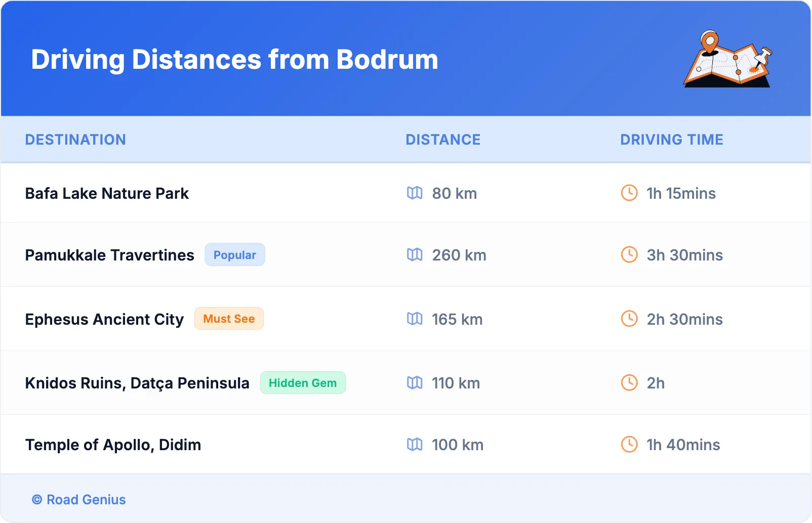The width and height of the screenshot is (812, 523).
Task: Click the Hidden Gem badge on Knidos Ruins
Action: [303, 383]
